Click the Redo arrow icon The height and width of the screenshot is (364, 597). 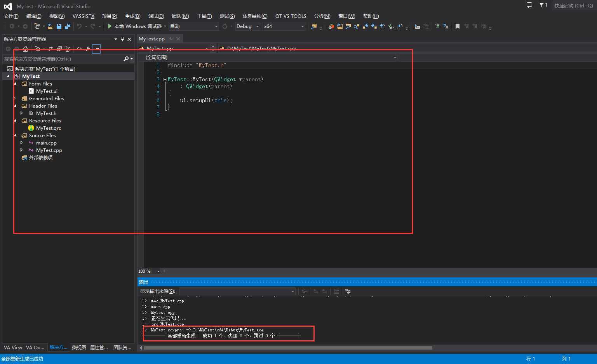click(93, 26)
